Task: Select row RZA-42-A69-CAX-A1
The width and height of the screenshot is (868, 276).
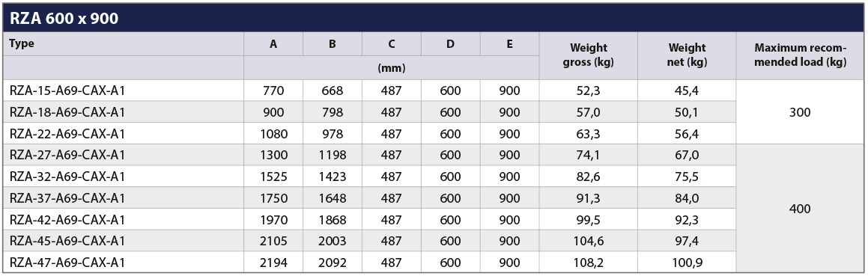Action: tap(368, 220)
